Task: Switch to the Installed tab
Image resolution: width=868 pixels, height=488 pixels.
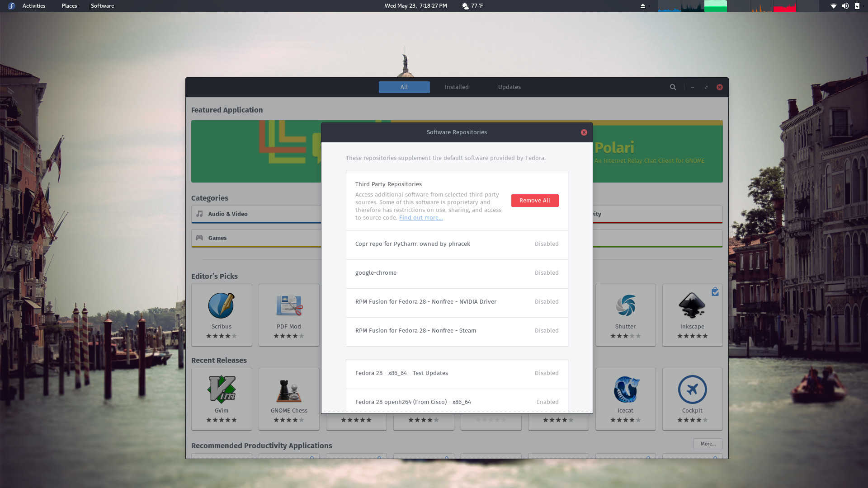Action: click(x=457, y=87)
